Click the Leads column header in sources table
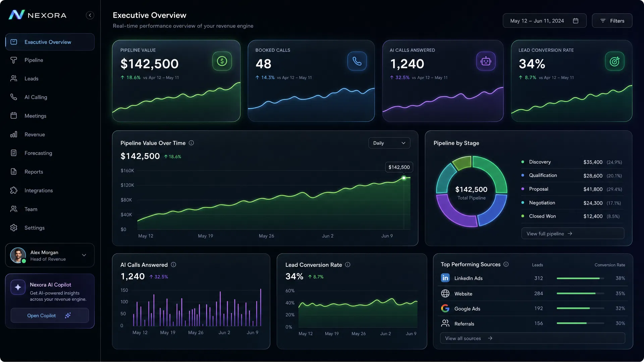644x362 pixels. [x=537, y=265]
